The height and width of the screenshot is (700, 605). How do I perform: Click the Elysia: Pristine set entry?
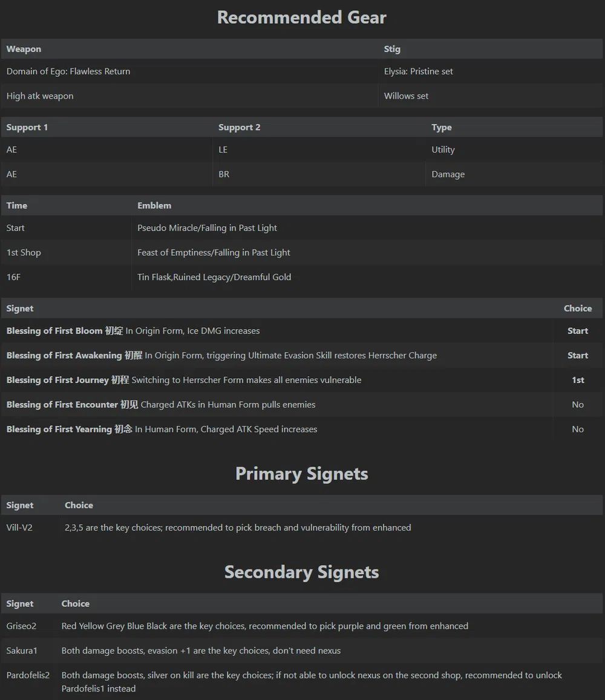pyautogui.click(x=418, y=71)
